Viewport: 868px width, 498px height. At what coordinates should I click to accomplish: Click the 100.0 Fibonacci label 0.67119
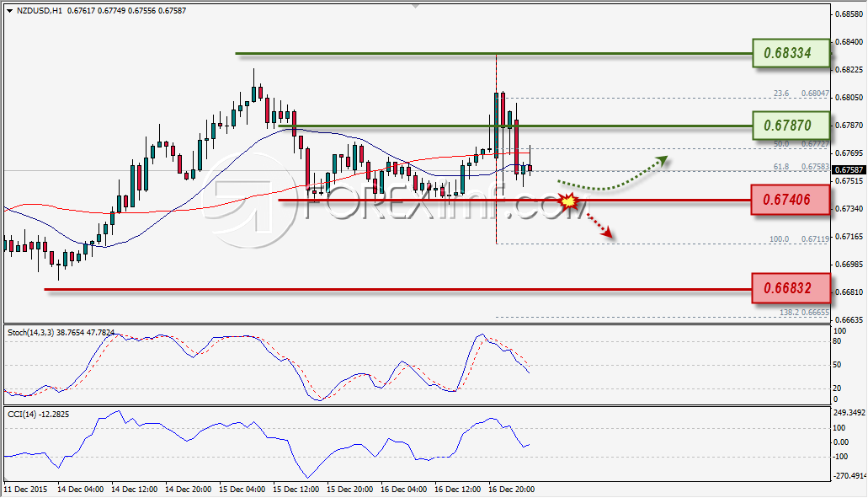[x=799, y=238]
